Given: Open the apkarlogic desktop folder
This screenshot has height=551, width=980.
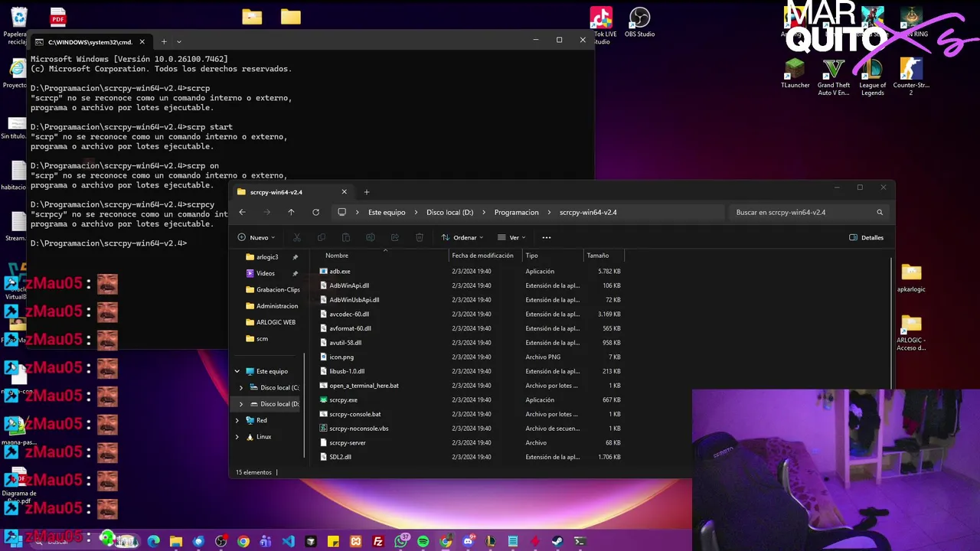Looking at the screenshot, I should tap(911, 278).
